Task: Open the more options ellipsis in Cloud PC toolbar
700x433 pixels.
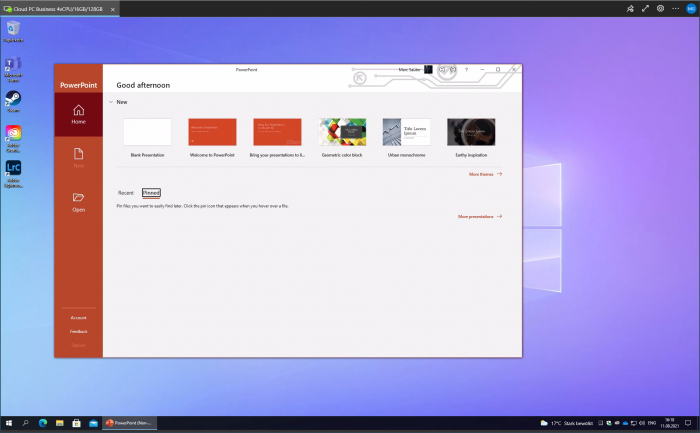Action: (675, 8)
